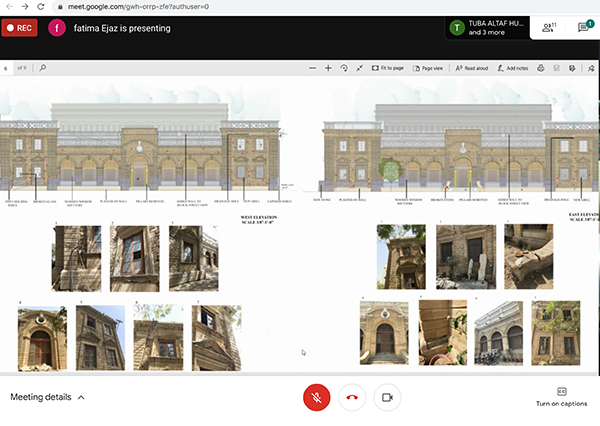Click the TUBA ALTAF participant tile

[486, 28]
